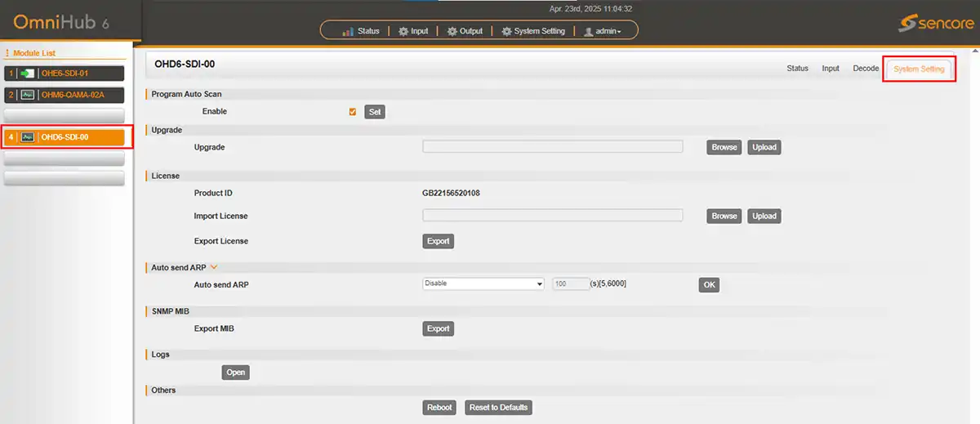
Task: Click the Upgrade file path field
Action: coord(553,147)
